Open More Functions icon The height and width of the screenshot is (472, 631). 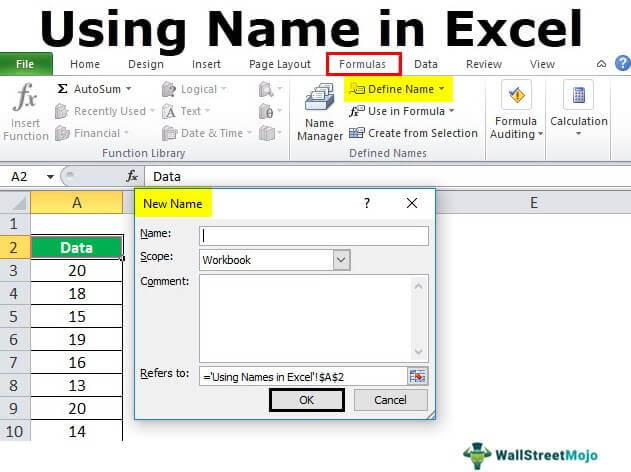[270, 133]
